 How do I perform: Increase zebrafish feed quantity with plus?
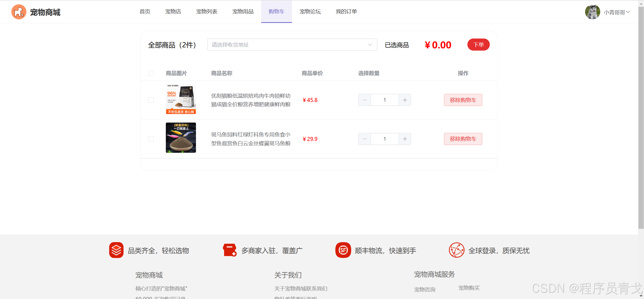[405, 139]
